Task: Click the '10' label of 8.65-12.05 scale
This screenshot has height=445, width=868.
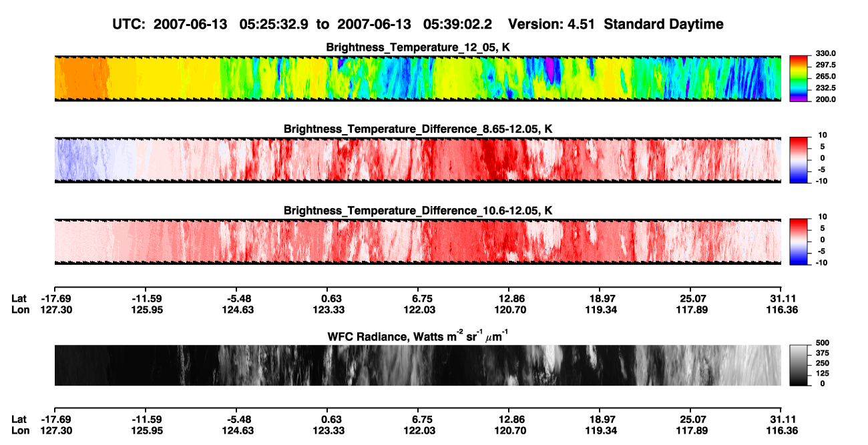Action: (823, 135)
